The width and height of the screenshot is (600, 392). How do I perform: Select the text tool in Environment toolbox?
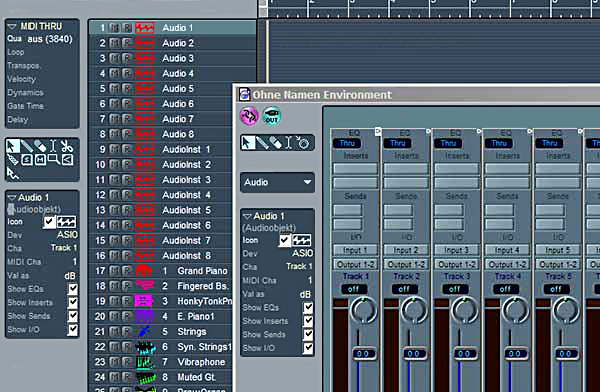(x=288, y=143)
